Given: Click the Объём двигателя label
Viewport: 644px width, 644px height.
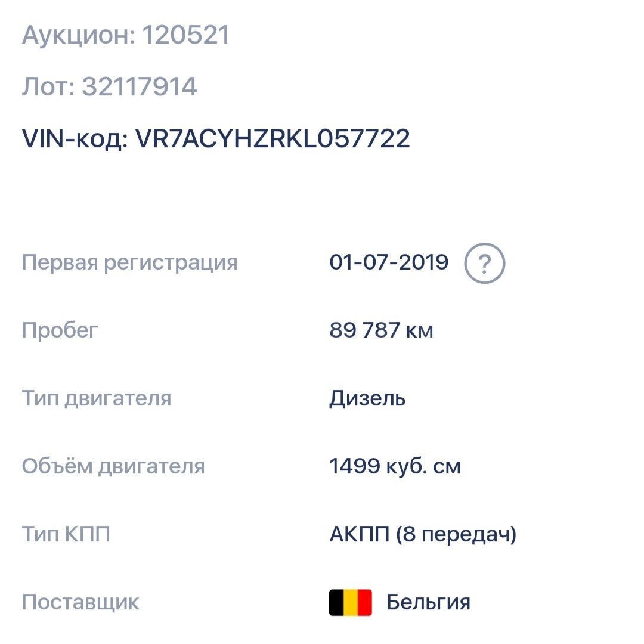Looking at the screenshot, I should [113, 466].
